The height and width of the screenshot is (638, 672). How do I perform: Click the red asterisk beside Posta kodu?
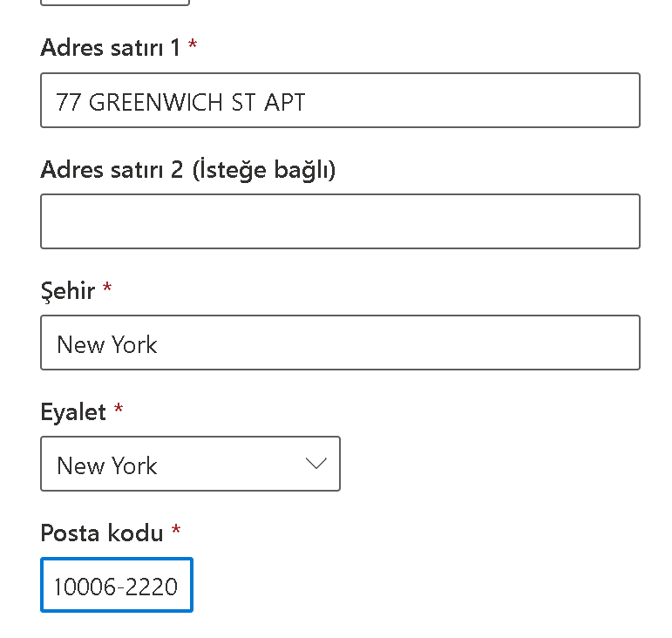176,532
